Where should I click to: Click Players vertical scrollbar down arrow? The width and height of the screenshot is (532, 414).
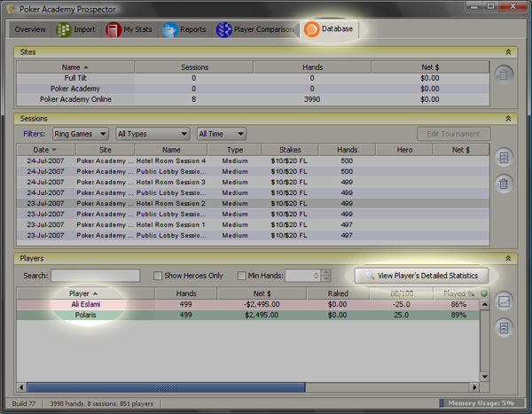click(485, 377)
